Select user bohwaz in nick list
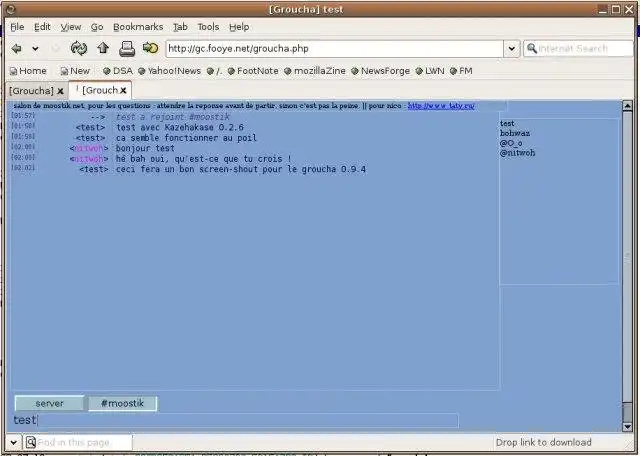640x456 pixels. pos(515,133)
